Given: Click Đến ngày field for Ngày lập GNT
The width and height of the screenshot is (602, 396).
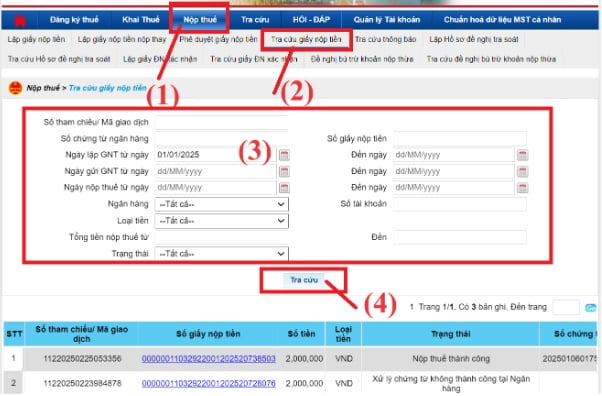Looking at the screenshot, I should pyautogui.click(x=454, y=155).
